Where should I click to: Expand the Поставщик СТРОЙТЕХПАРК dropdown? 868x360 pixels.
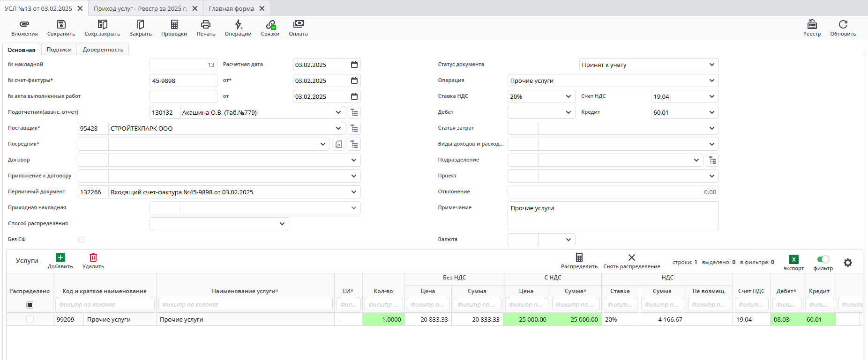tap(338, 128)
